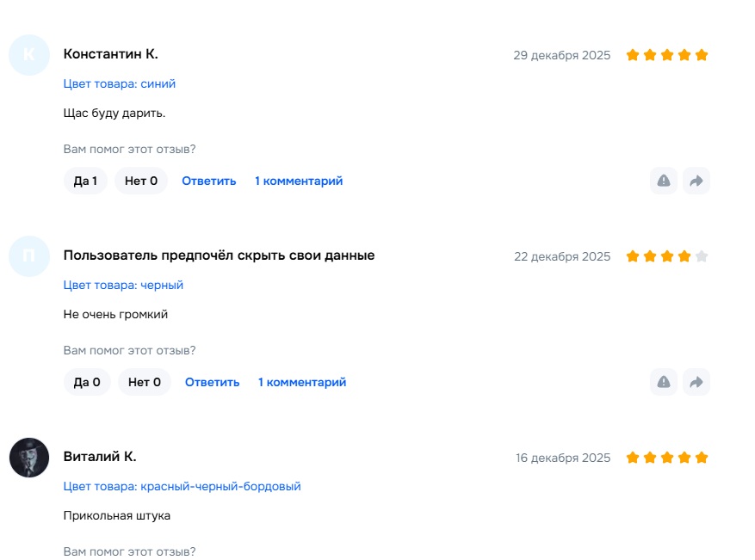Vote "Да 0" on "Не очень громкий" review
Image resolution: width=755 pixels, height=560 pixels.
point(87,382)
